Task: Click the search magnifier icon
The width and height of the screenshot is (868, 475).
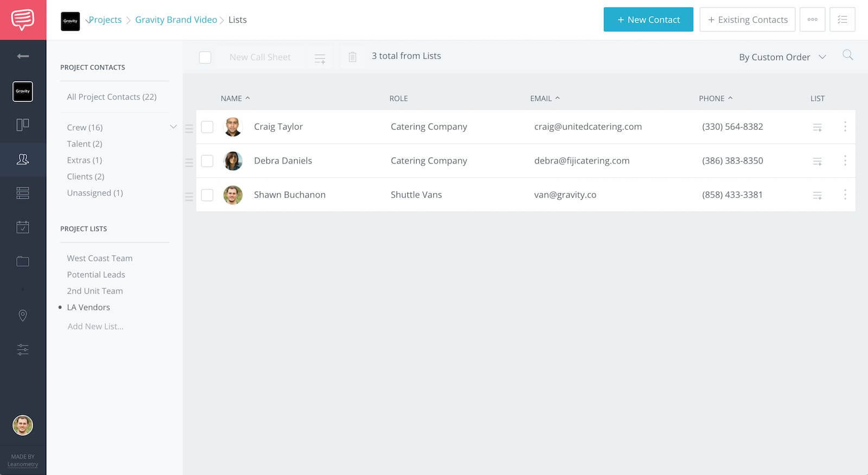Action: point(847,55)
